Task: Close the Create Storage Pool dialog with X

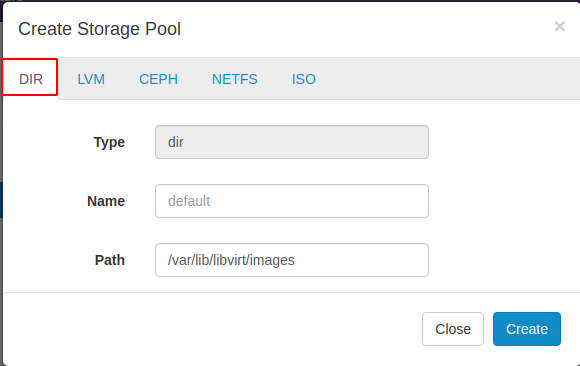Action: pos(559,26)
